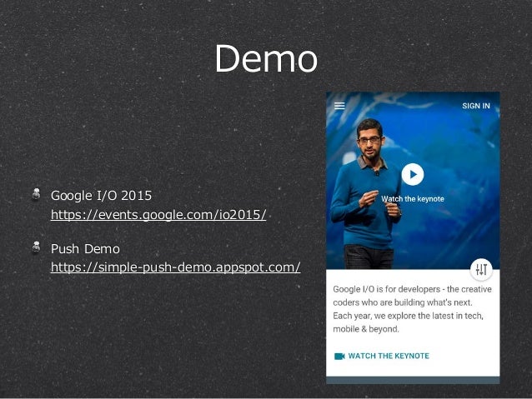
Task: Click the bullet icon beside Push Demo
Action: point(37,247)
